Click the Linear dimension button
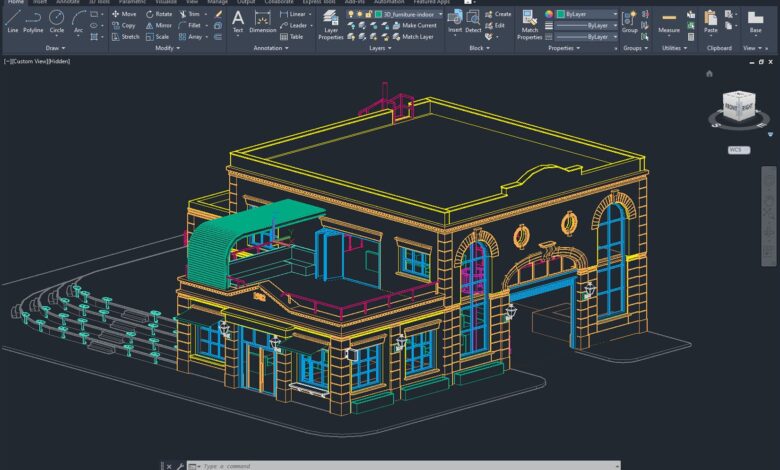The height and width of the screenshot is (470, 780). coord(293,14)
